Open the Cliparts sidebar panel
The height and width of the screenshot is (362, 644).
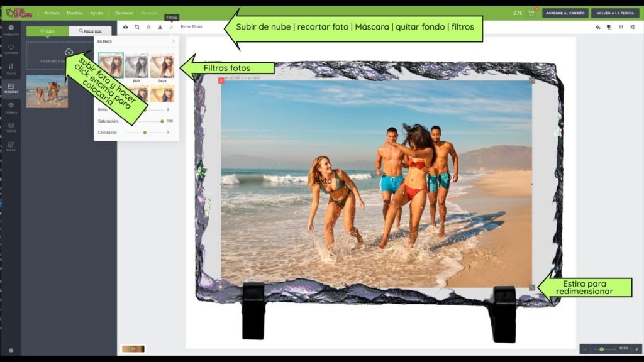pyautogui.click(x=11, y=48)
